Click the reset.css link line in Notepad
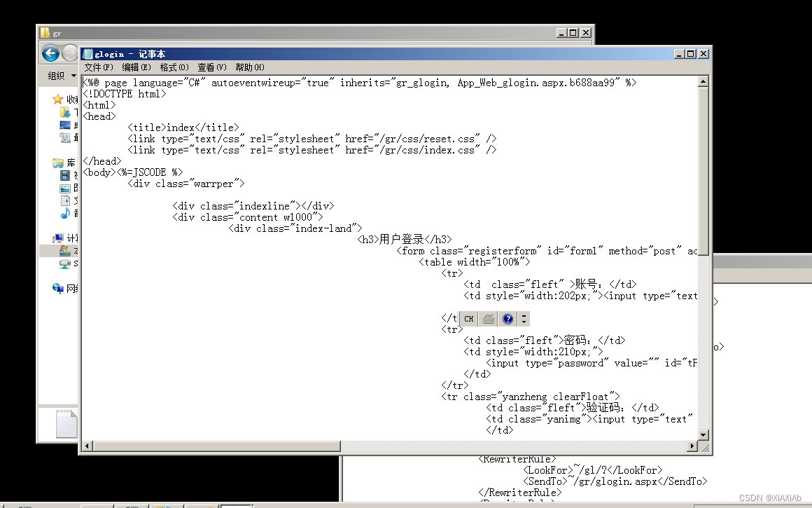Image resolution: width=812 pixels, height=508 pixels. [x=312, y=139]
